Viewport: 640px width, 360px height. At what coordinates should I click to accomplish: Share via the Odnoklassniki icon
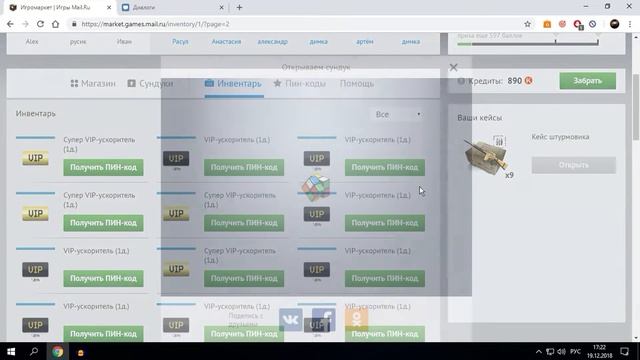click(x=356, y=320)
